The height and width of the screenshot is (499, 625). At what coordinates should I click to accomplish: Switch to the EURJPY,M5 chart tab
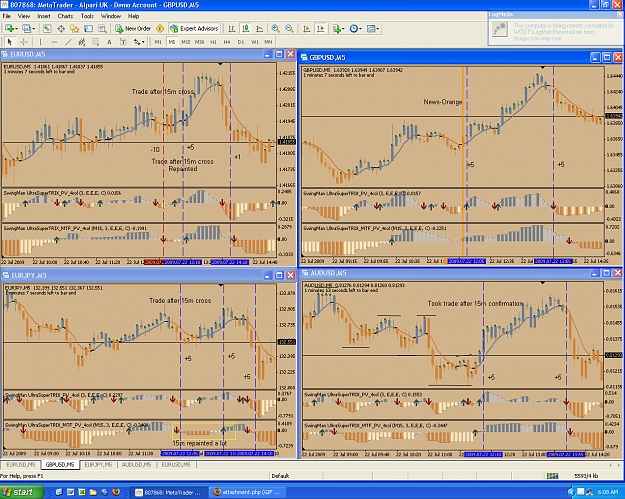[x=98, y=465]
